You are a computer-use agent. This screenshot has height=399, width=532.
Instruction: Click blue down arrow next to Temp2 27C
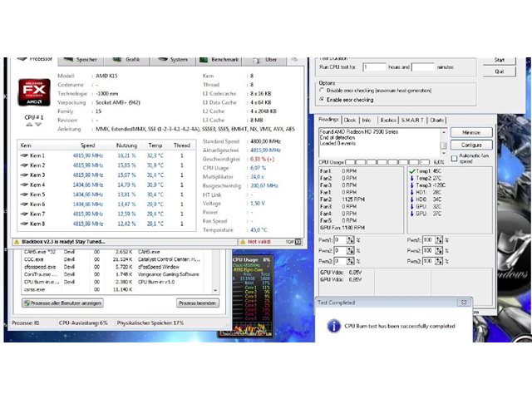click(412, 179)
